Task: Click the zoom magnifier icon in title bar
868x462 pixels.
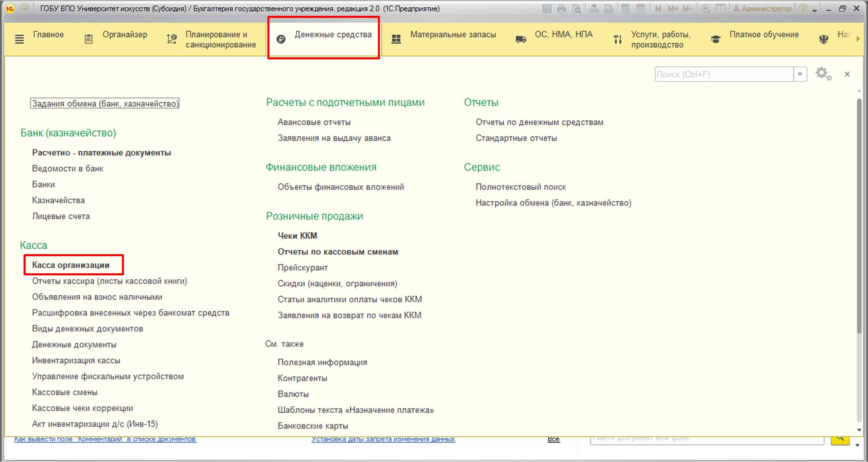Action: pos(706,9)
